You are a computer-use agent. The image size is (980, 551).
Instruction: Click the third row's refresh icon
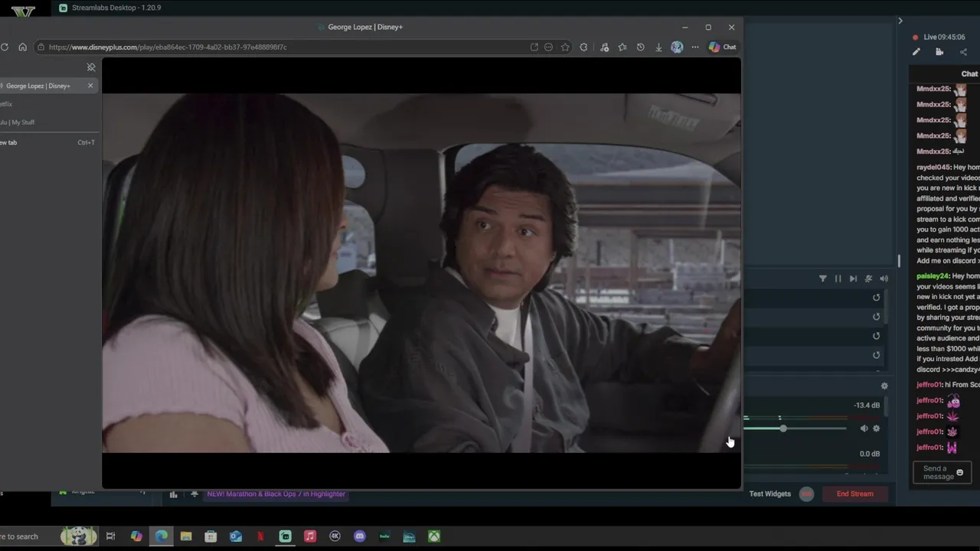(x=877, y=336)
